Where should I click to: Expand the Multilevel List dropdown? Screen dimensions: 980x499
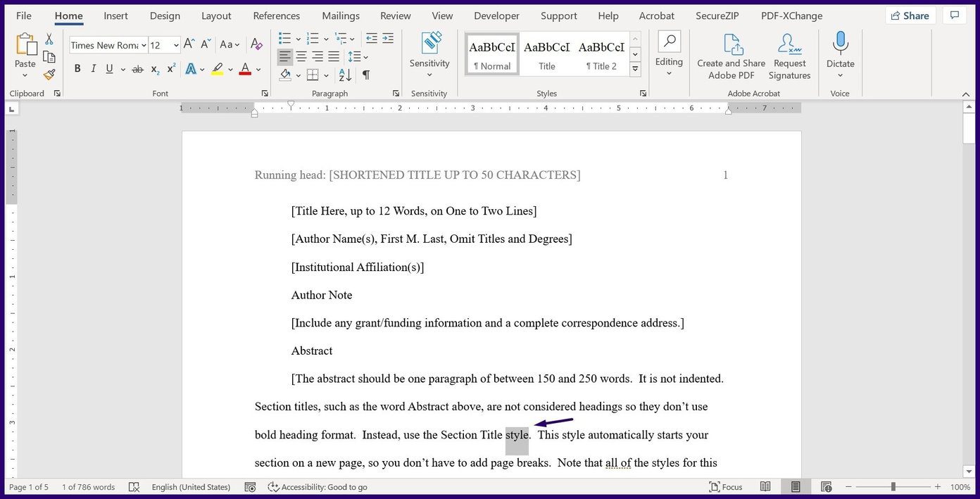[x=353, y=39]
